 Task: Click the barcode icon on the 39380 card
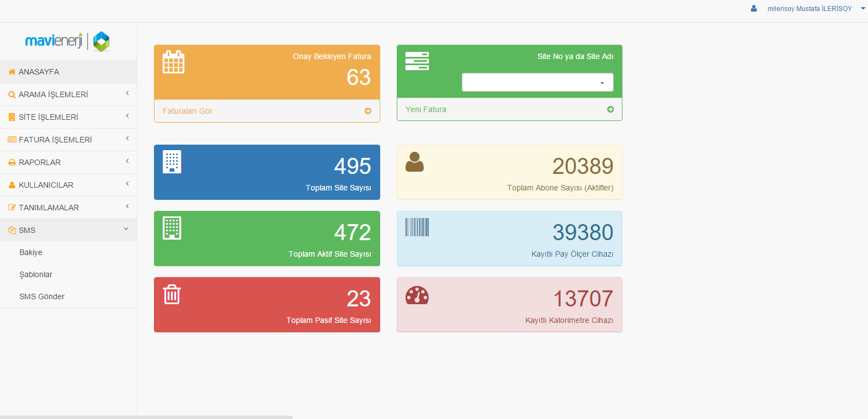click(417, 227)
